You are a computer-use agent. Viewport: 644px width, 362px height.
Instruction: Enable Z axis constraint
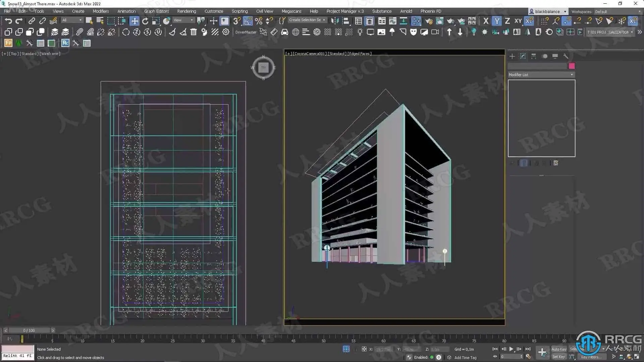pyautogui.click(x=507, y=21)
